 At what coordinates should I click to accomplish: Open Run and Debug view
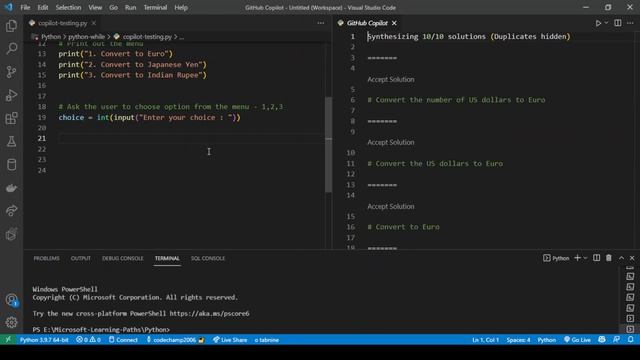pyautogui.click(x=11, y=95)
